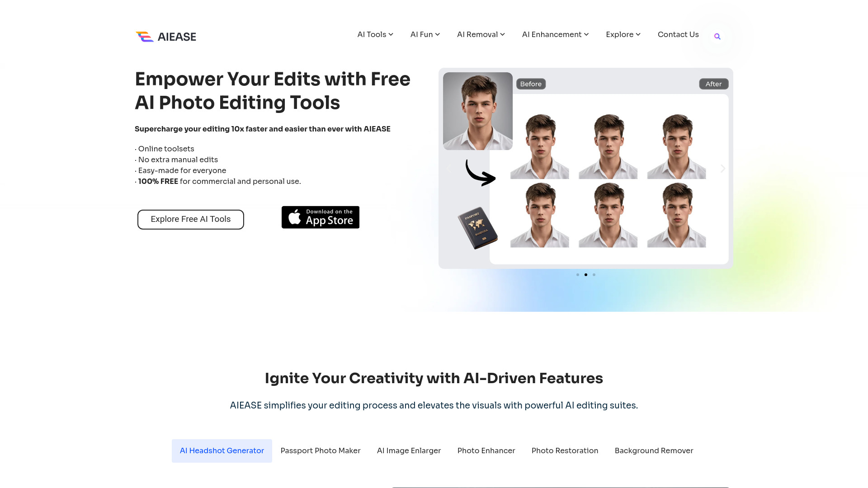Open the Explore dropdown menu
This screenshot has height=488, width=868.
tap(623, 34)
